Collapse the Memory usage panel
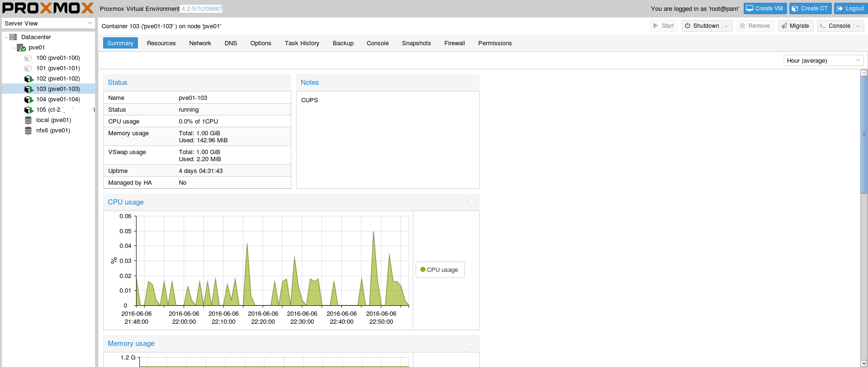This screenshot has height=368, width=868. click(471, 343)
